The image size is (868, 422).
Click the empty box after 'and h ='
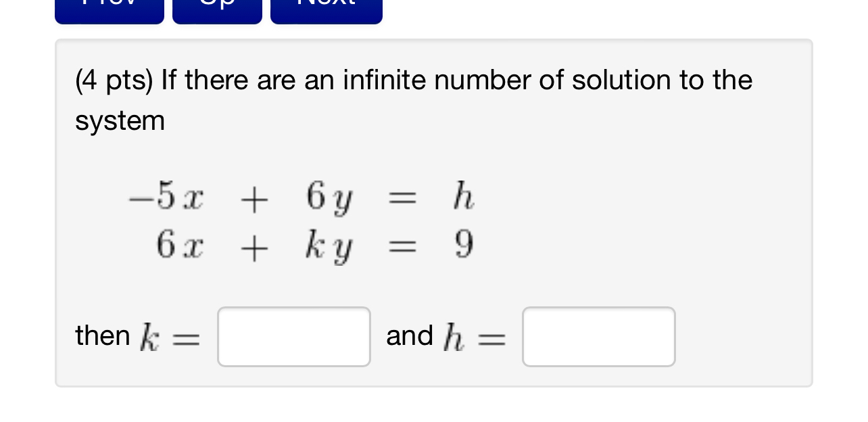598,336
